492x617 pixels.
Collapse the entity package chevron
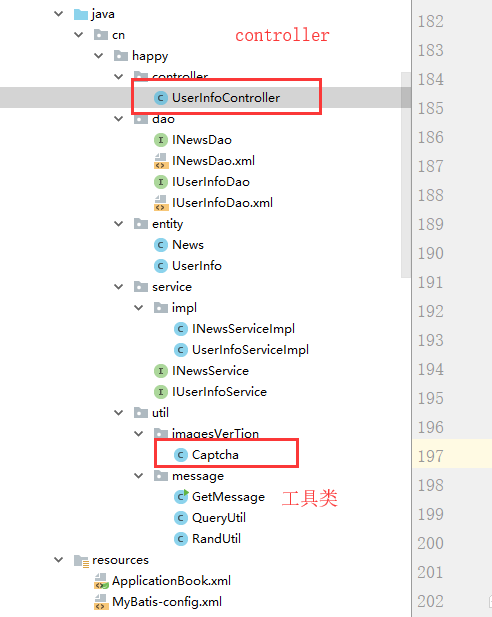click(x=118, y=224)
